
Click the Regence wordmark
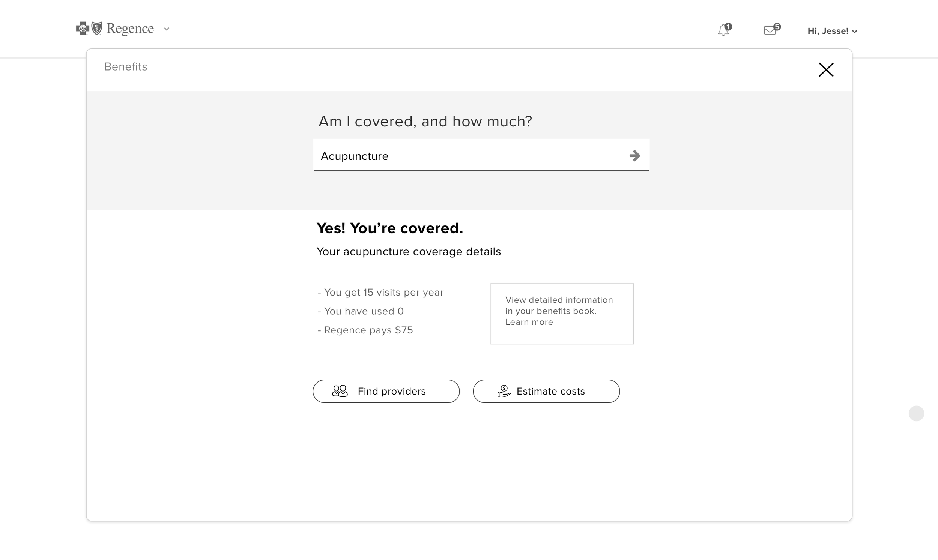tap(130, 29)
